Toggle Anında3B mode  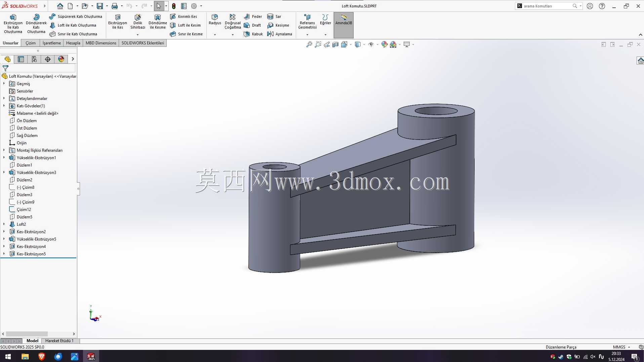344,25
